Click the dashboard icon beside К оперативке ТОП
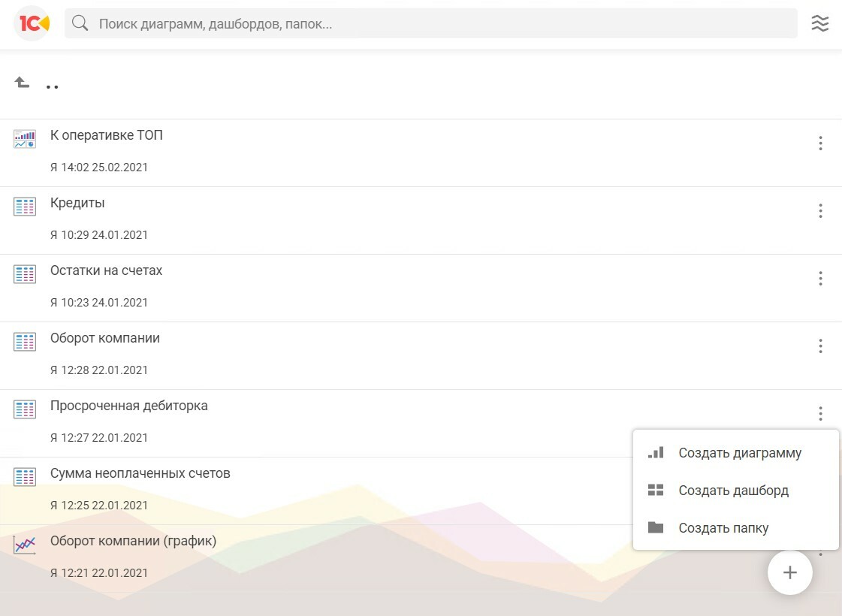Screen dimensions: 842x616 pyautogui.click(x=25, y=139)
